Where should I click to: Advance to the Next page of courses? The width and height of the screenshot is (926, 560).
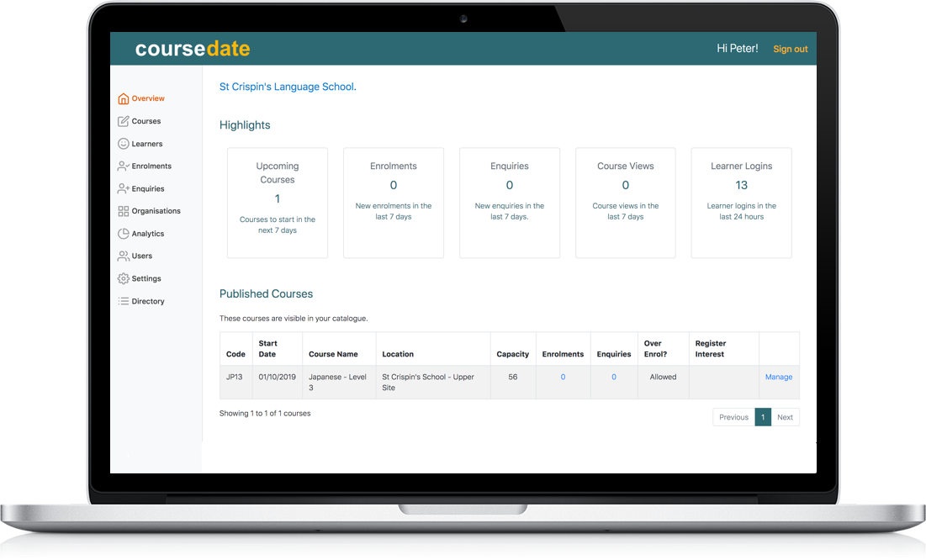(785, 416)
